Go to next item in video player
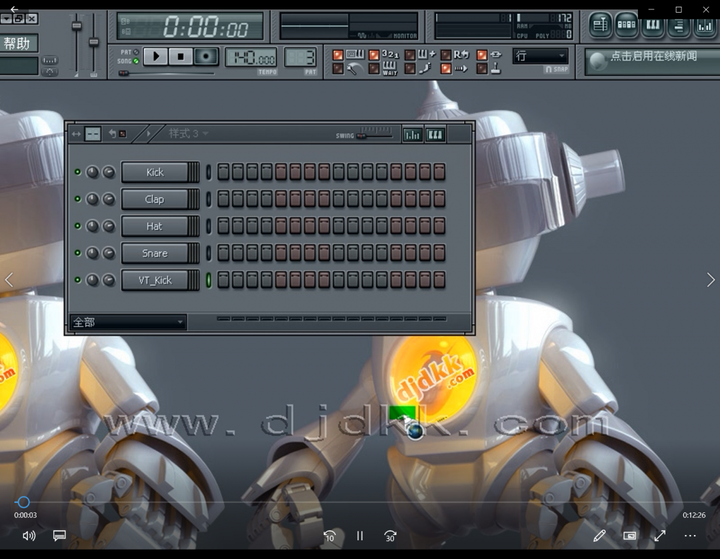720x559 pixels. click(710, 280)
